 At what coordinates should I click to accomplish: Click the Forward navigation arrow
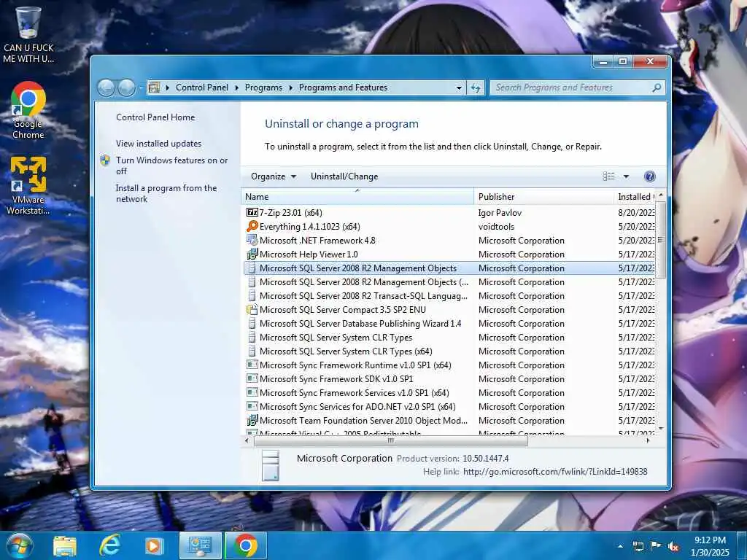click(126, 87)
